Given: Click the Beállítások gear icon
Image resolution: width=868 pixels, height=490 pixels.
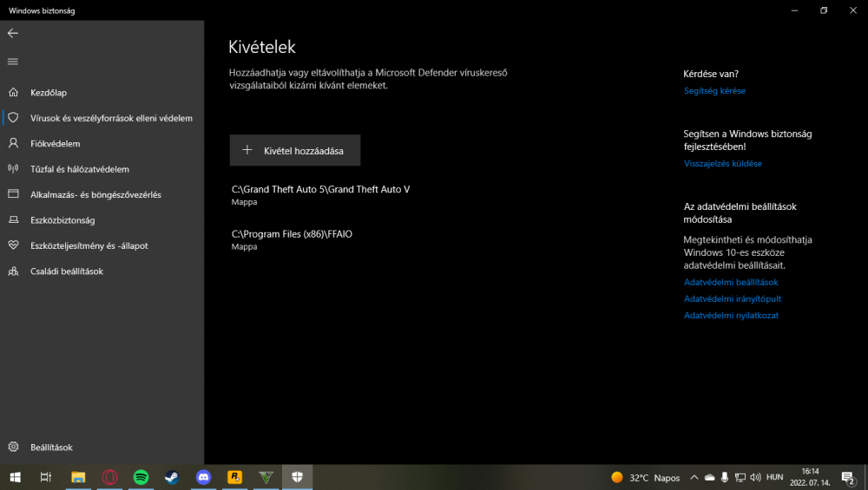Looking at the screenshot, I should tap(13, 447).
